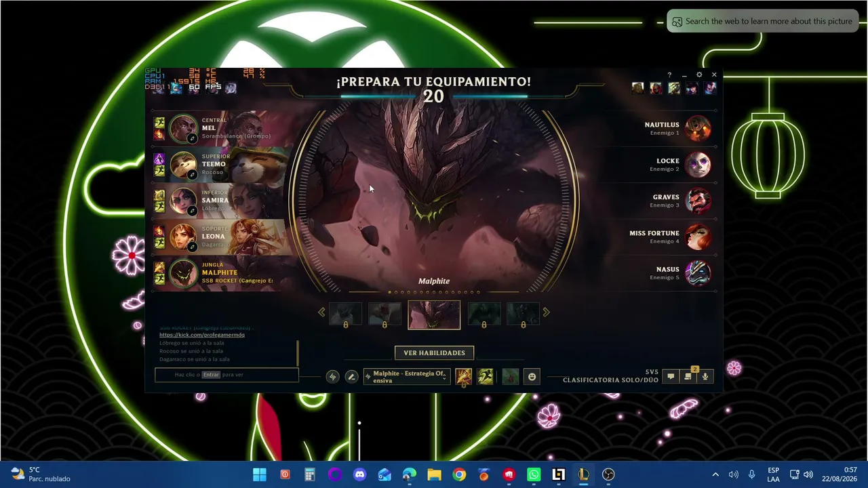Image resolution: width=868 pixels, height=488 pixels.
Task: Open the emote selector
Action: point(532,377)
